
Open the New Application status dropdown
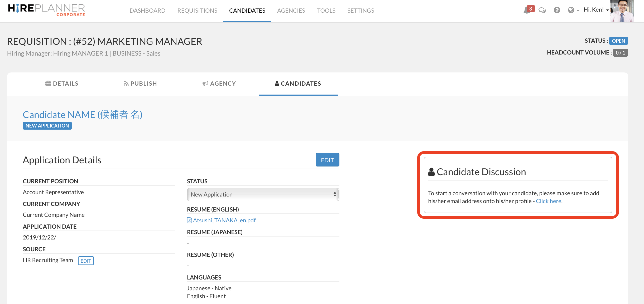tap(263, 194)
